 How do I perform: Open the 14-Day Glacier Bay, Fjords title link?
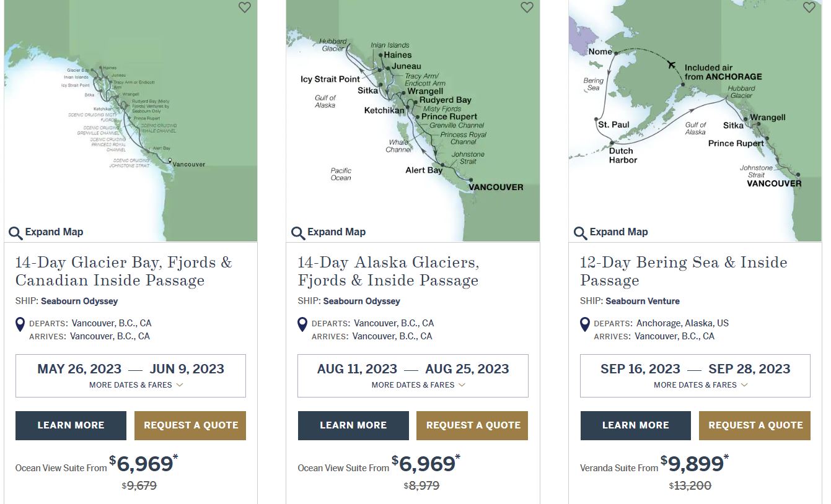pyautogui.click(x=124, y=271)
